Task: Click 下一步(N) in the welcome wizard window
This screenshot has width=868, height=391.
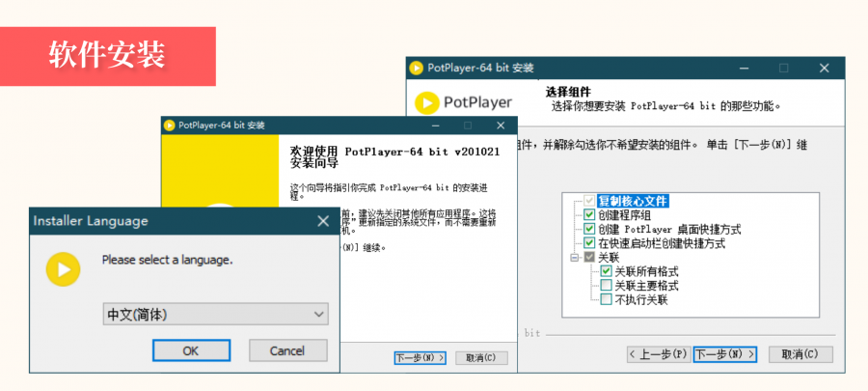Action: tap(420, 358)
